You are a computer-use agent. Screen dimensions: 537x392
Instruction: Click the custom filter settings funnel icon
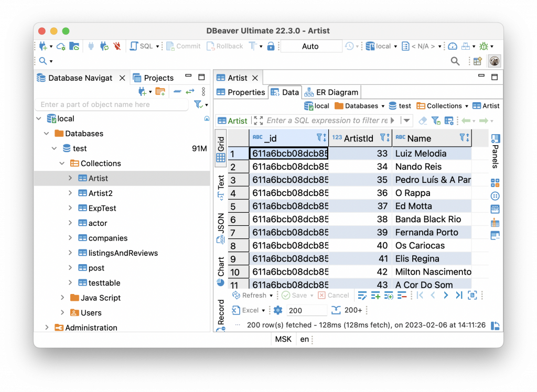(436, 121)
